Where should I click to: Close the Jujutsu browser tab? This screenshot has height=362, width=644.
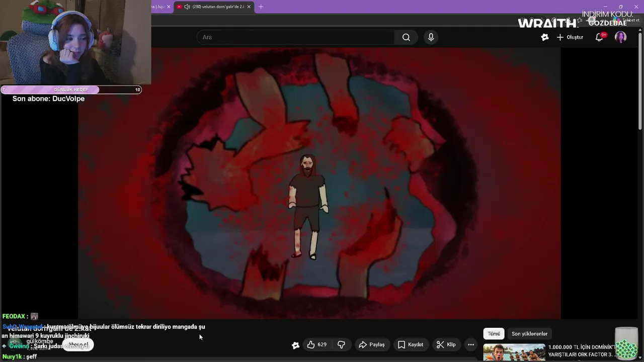pyautogui.click(x=169, y=7)
